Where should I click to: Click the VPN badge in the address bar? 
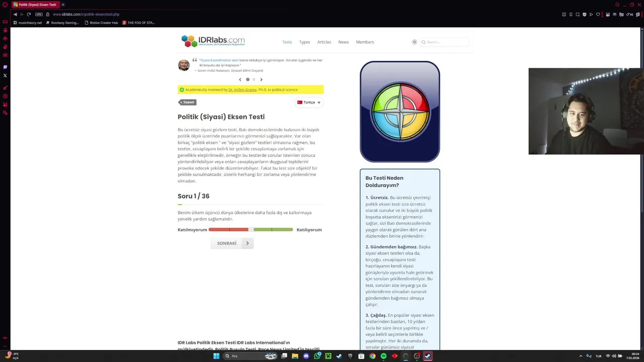[39, 14]
